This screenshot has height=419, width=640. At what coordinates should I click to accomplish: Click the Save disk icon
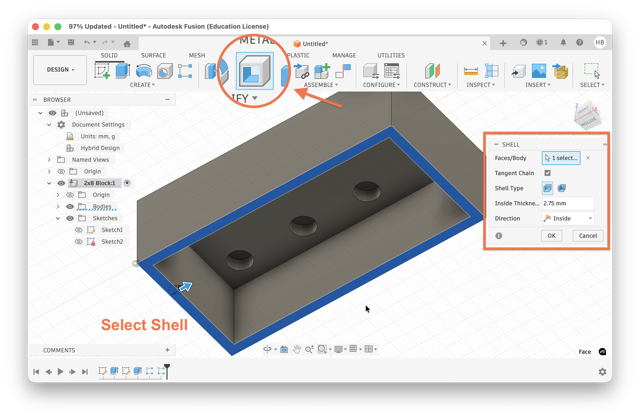[x=71, y=42]
